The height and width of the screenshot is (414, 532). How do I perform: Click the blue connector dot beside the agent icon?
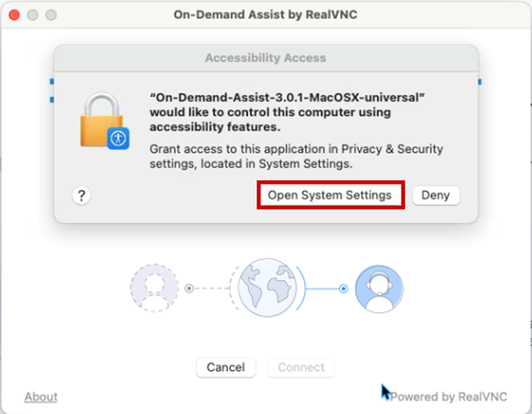[x=342, y=289]
